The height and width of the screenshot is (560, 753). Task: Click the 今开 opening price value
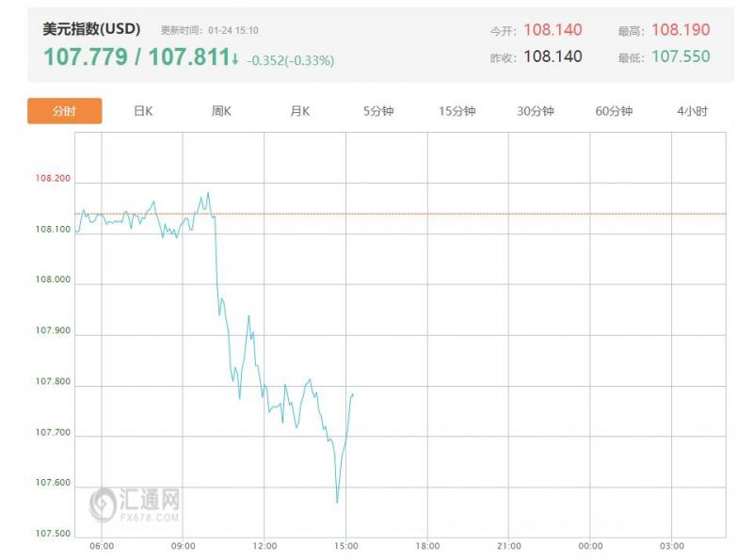553,30
